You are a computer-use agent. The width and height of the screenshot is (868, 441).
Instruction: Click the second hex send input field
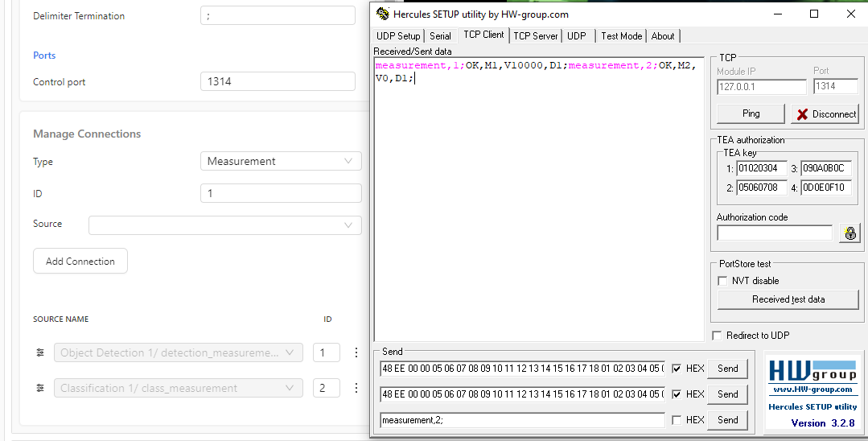pyautogui.click(x=523, y=394)
